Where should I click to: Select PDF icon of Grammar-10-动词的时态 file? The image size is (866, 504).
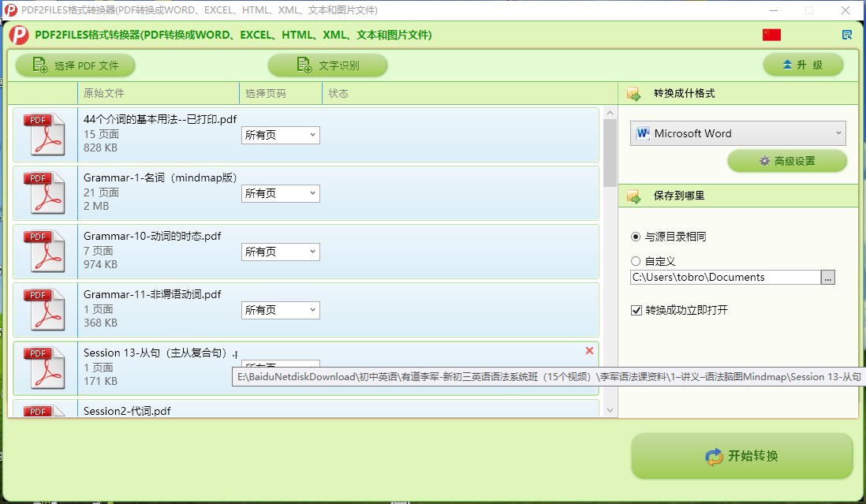[45, 251]
